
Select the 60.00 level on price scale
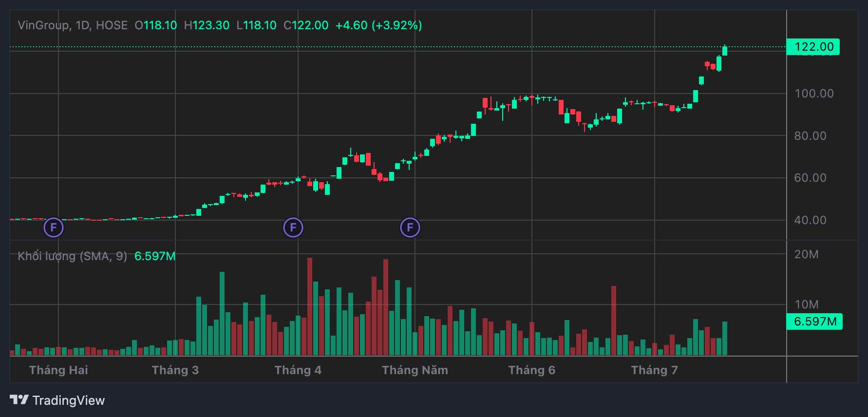[810, 178]
